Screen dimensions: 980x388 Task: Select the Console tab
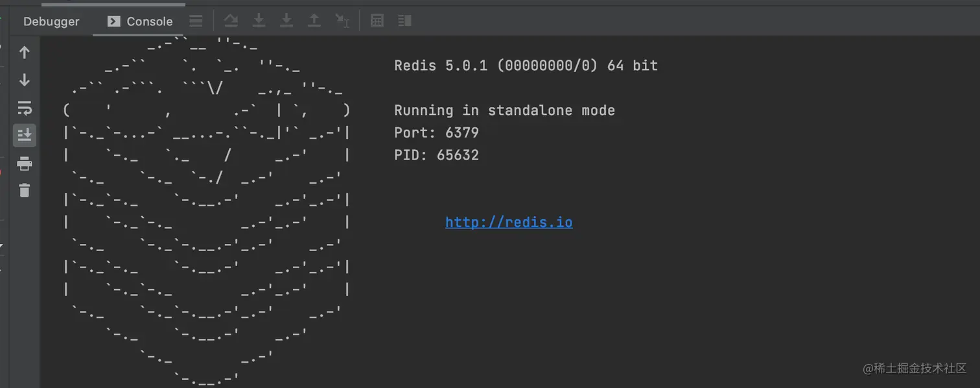tap(140, 21)
